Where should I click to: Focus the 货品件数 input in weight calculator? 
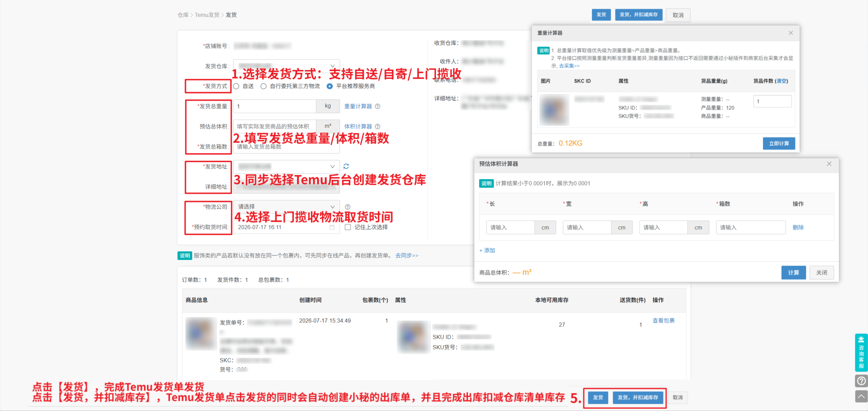click(x=772, y=101)
